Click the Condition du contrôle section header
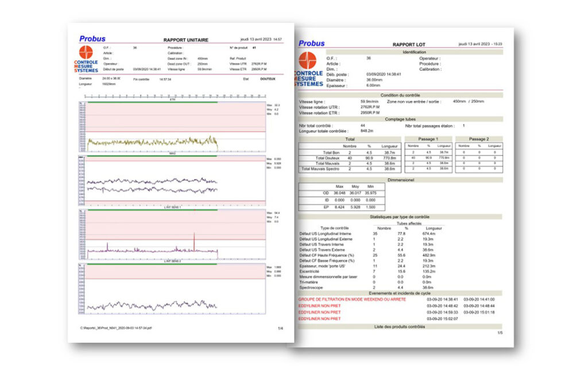This screenshot has width=588, height=374. [401, 95]
